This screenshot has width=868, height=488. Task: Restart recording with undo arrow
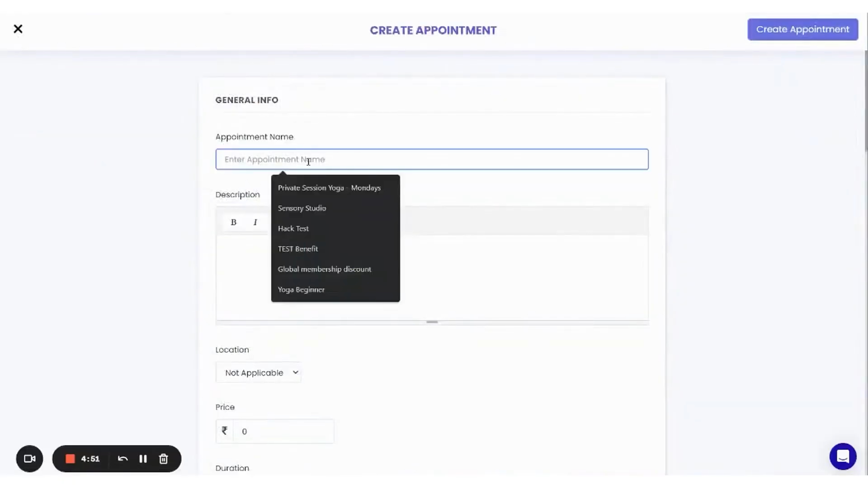click(123, 459)
